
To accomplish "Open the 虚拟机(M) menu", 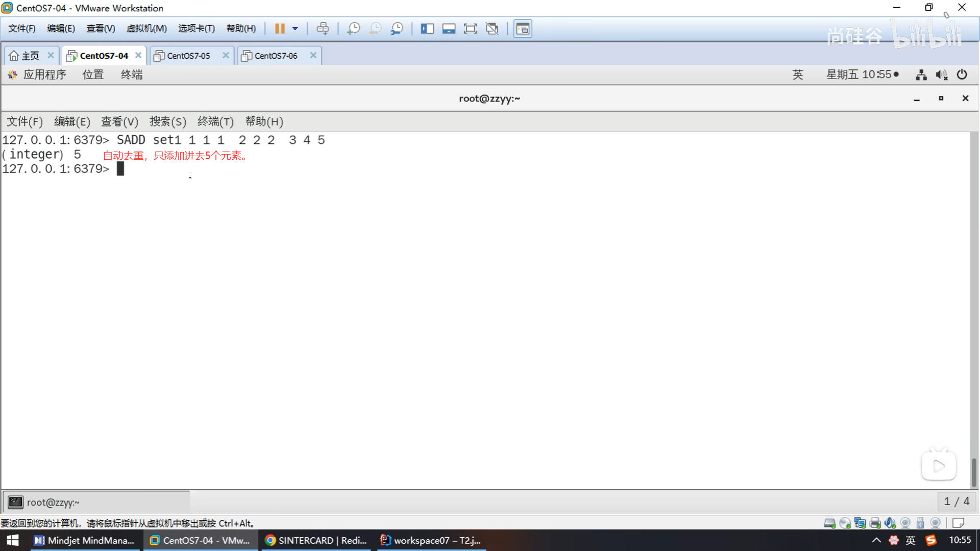I will click(x=146, y=29).
